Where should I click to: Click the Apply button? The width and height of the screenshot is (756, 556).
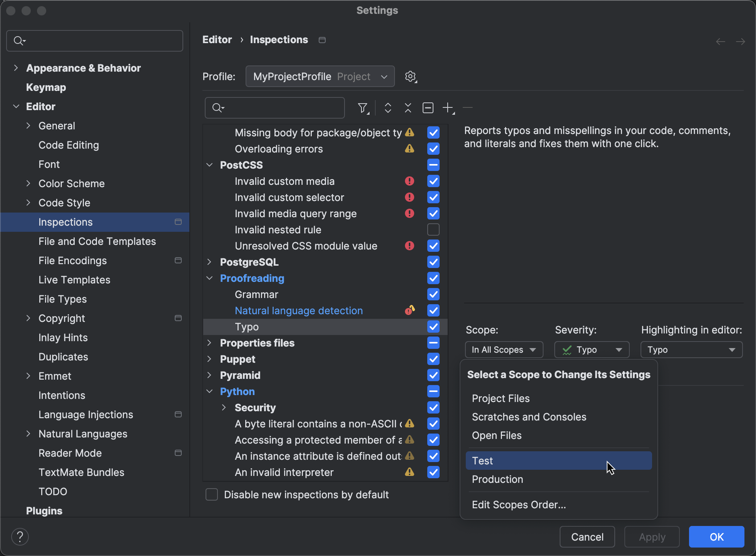pos(651,537)
